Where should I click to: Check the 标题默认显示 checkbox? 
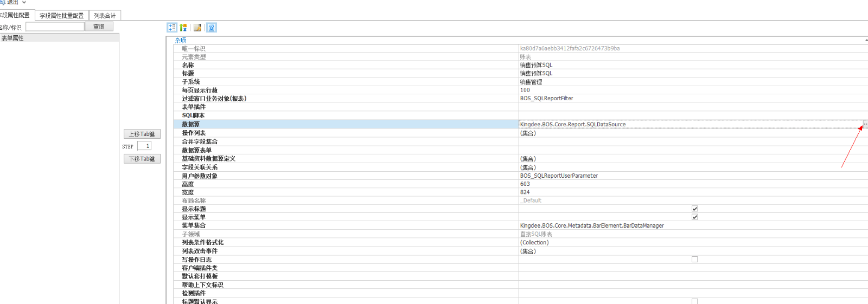(x=694, y=301)
